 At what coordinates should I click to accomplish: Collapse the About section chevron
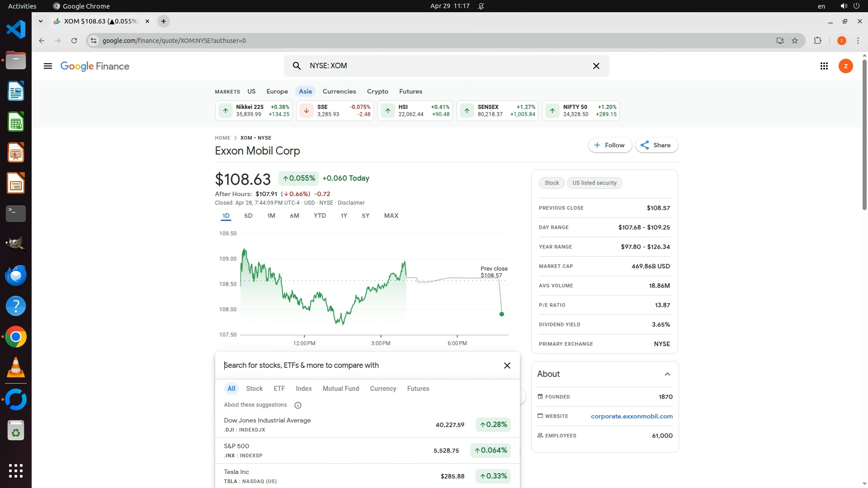click(667, 374)
